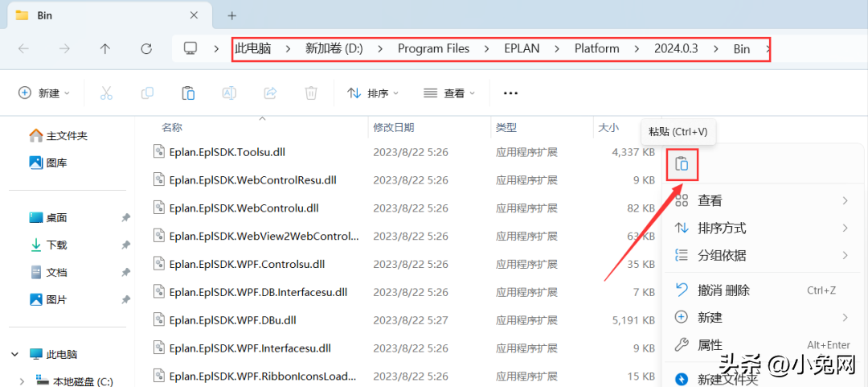Expand the 此电脑 tree node
The width and height of the screenshot is (868, 387).
[15, 354]
